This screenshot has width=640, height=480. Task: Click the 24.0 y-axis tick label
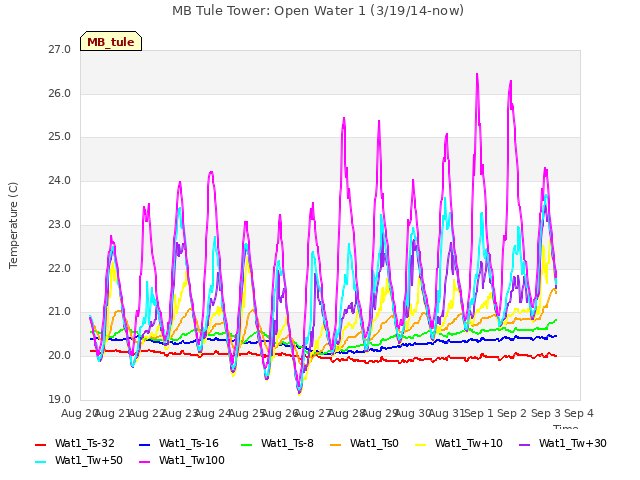click(60, 180)
